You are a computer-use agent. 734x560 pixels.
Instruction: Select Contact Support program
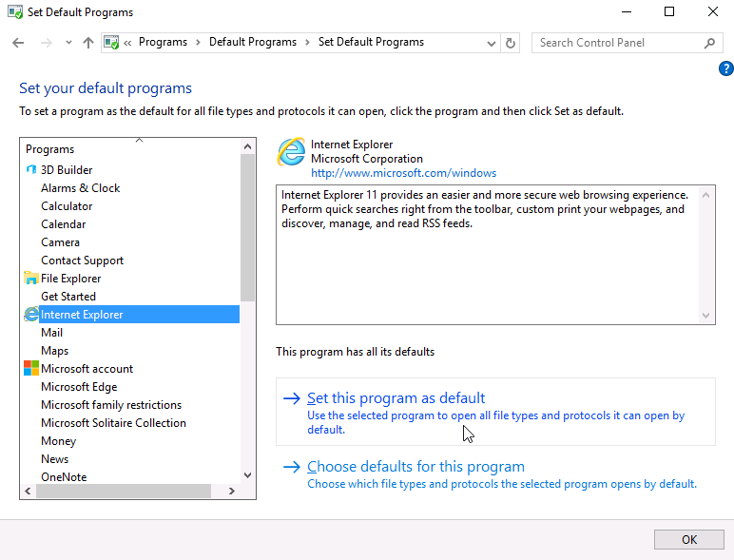83,261
